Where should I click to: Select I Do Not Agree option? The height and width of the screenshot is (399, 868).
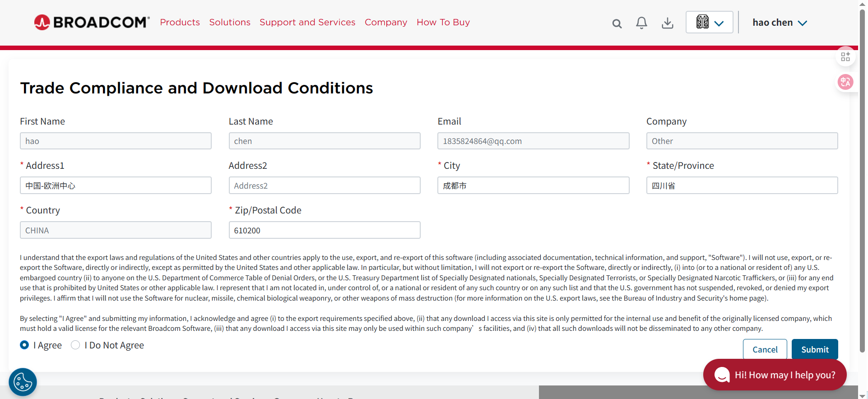[75, 345]
